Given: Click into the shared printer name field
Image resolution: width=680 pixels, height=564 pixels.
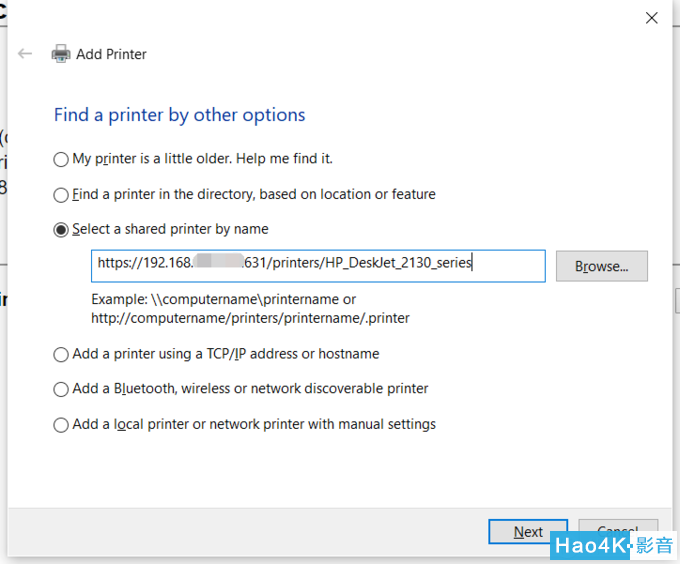Looking at the screenshot, I should (x=318, y=266).
